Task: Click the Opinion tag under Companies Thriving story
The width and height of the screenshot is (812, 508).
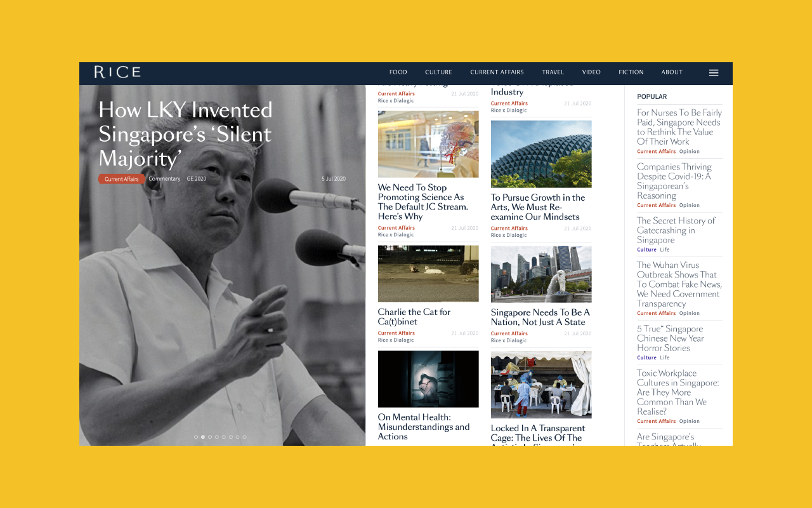Action: (690, 205)
